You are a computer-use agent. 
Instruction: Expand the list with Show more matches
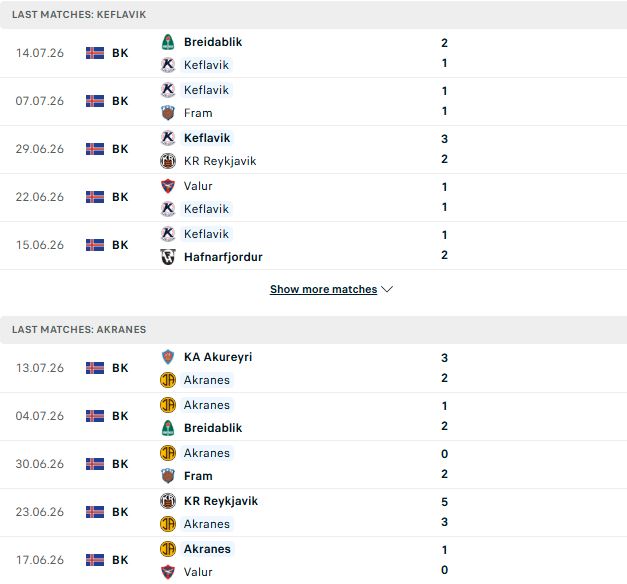tap(323, 289)
